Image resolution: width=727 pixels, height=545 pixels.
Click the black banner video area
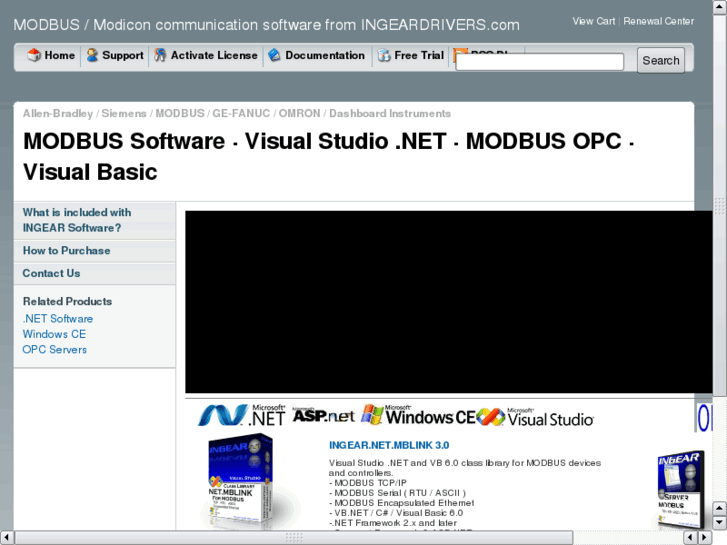coord(448,302)
